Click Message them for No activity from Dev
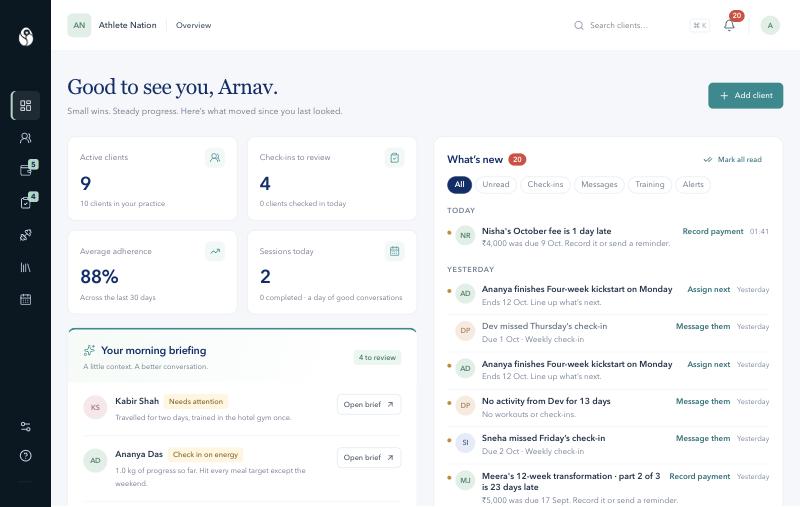This screenshot has width=800, height=507. click(x=703, y=401)
